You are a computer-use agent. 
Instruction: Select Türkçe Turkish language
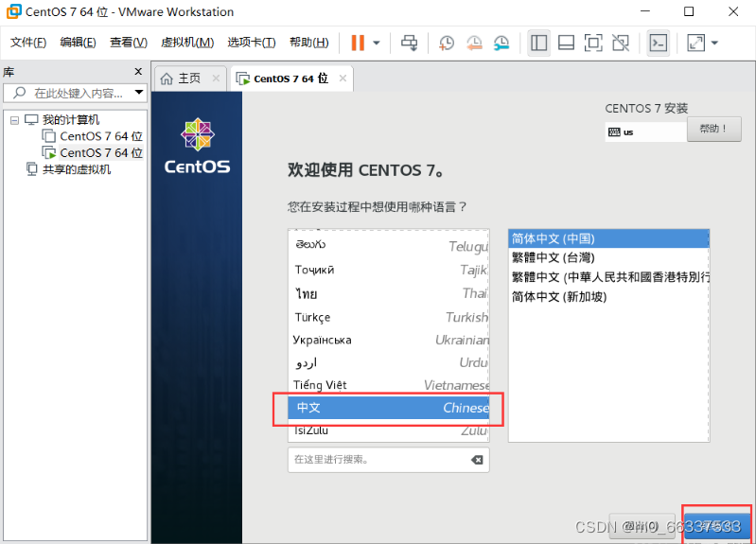[389, 317]
